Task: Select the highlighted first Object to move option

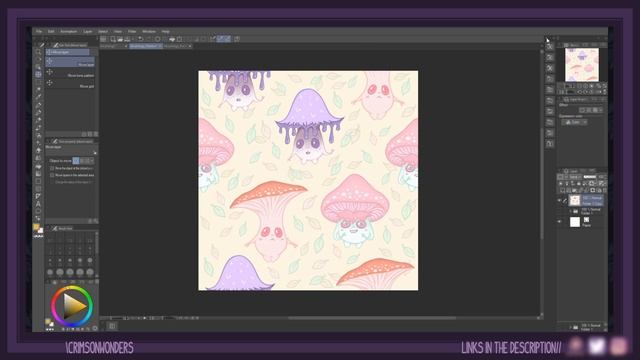Action: coord(76,161)
